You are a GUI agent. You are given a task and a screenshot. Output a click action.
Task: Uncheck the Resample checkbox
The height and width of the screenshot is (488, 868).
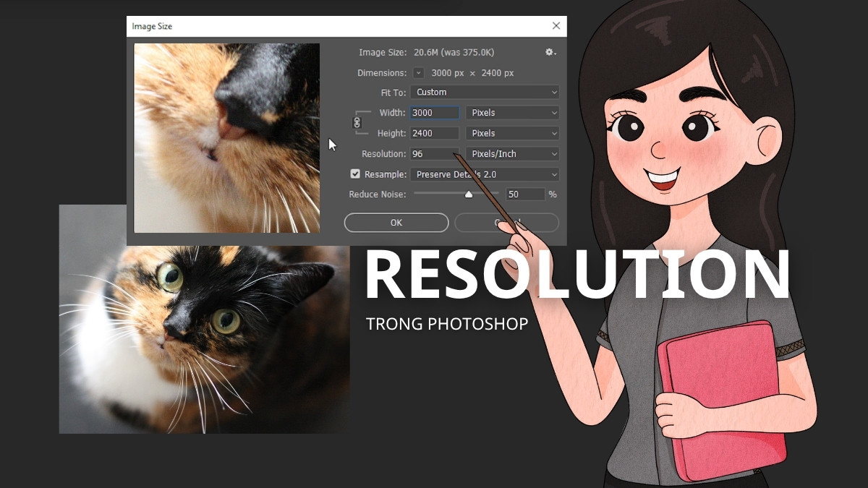[355, 174]
